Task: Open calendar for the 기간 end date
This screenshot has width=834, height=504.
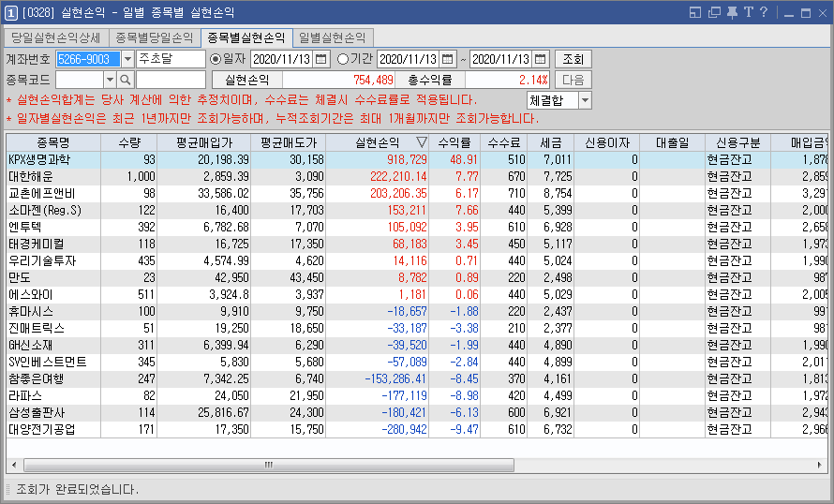Action: coord(541,59)
